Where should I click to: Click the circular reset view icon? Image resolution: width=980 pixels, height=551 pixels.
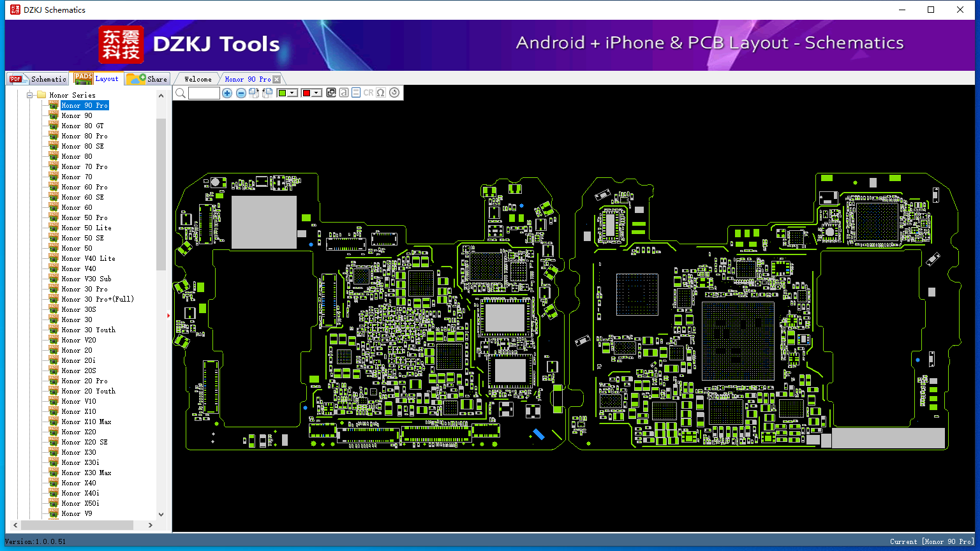pyautogui.click(x=394, y=93)
